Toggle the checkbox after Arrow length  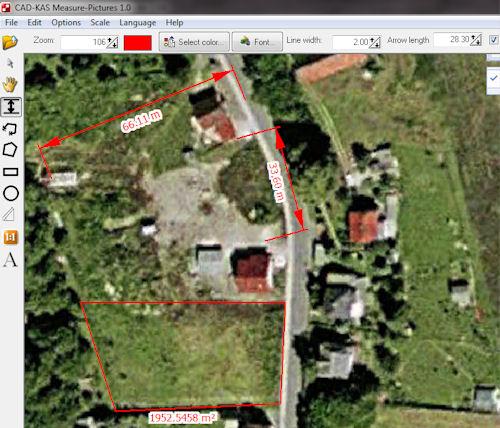click(x=493, y=40)
